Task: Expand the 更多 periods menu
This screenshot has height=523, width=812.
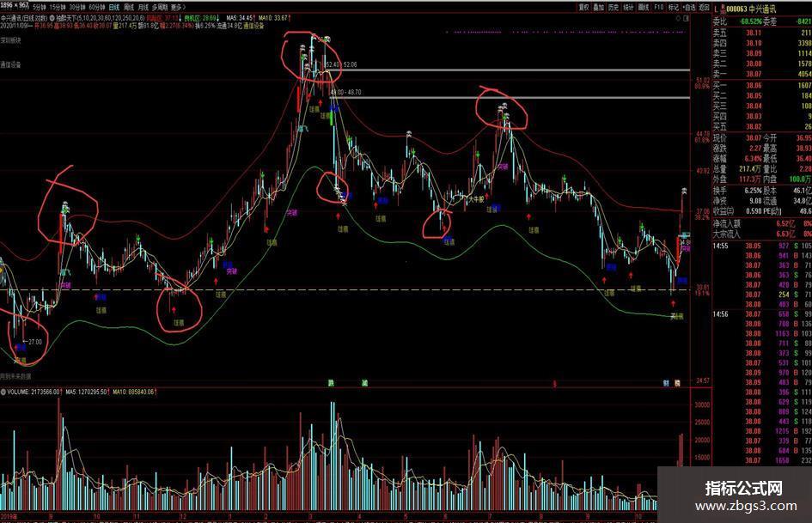Action: [x=178, y=7]
